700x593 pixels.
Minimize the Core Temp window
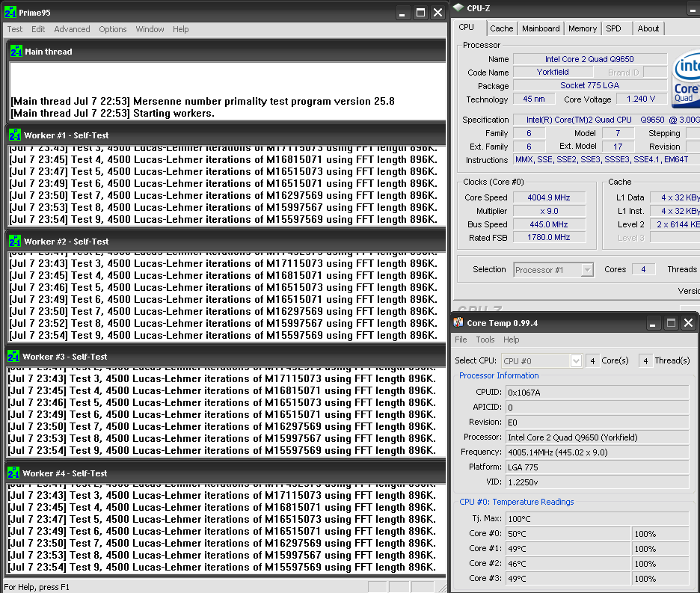(652, 323)
